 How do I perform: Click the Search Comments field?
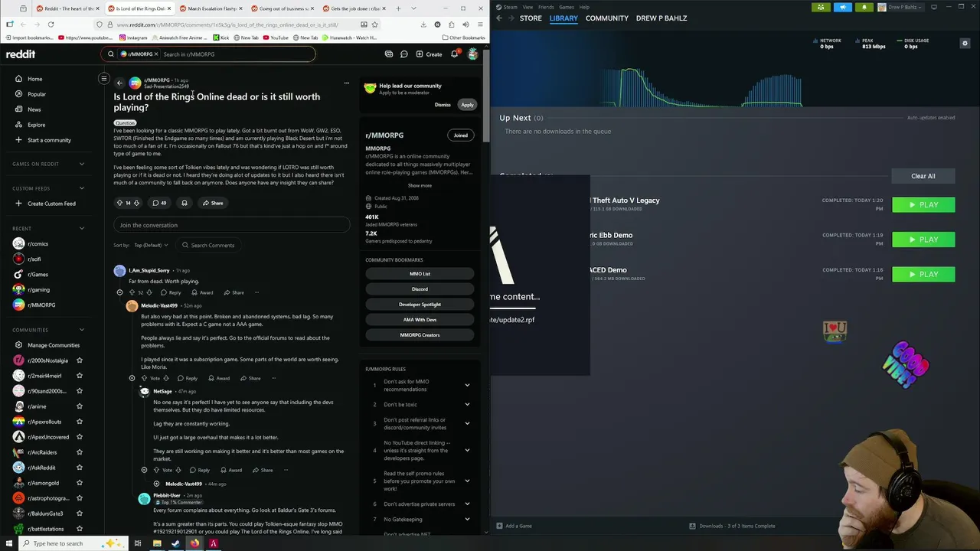click(x=208, y=245)
